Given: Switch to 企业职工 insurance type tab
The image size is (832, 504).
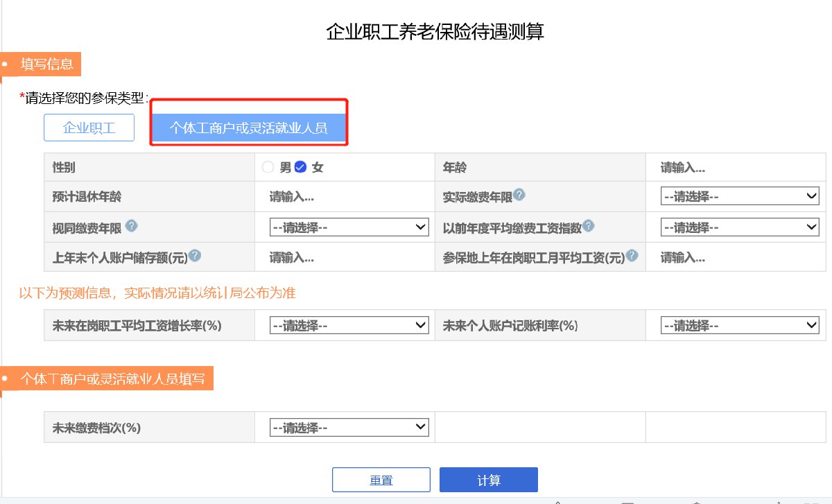Looking at the screenshot, I should point(89,128).
